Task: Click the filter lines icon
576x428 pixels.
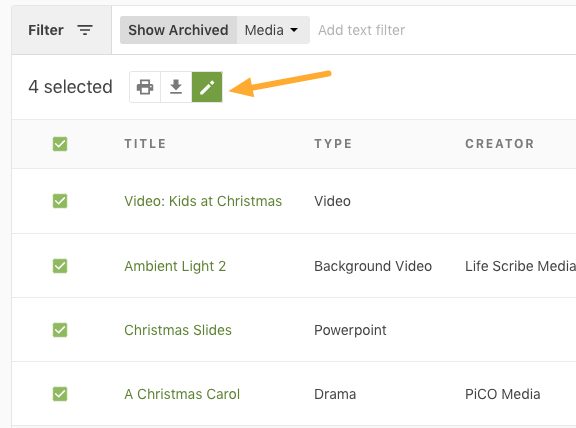Action: coord(85,30)
